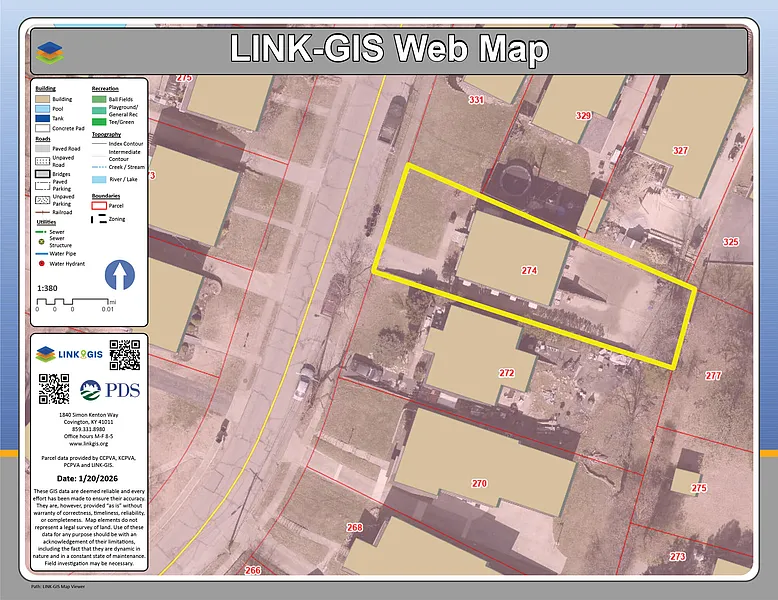
Task: Click parcel label 270
Action: pyautogui.click(x=479, y=483)
